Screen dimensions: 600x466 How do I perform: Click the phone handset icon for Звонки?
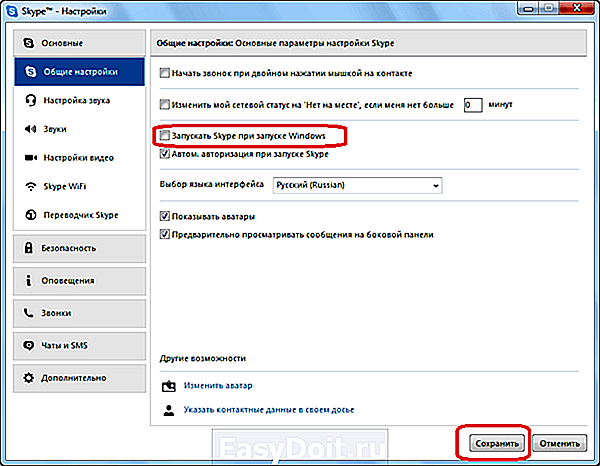coord(29,313)
